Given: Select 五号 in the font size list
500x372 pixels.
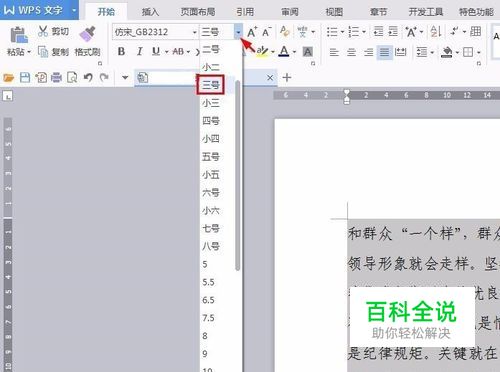Looking at the screenshot, I should tap(211, 157).
